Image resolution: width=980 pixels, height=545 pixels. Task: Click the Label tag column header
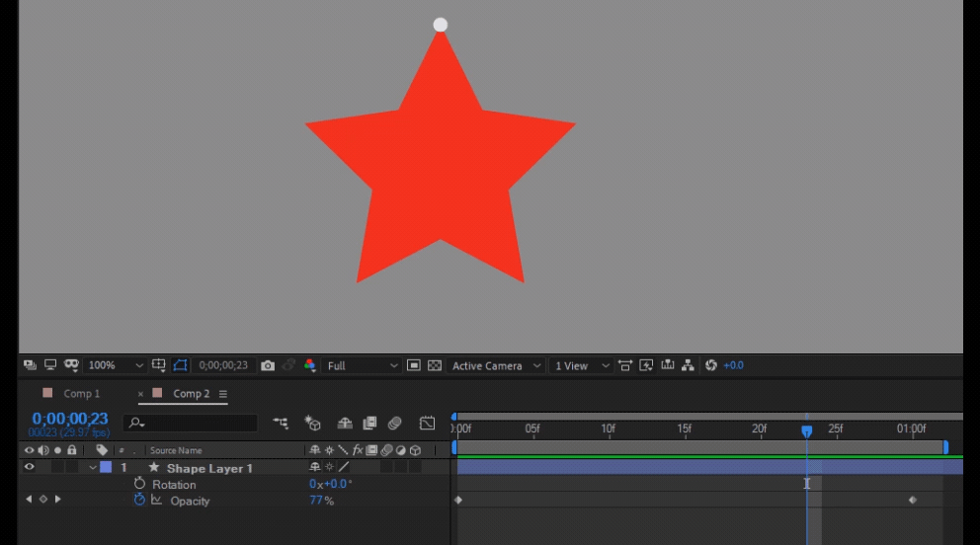(x=101, y=450)
